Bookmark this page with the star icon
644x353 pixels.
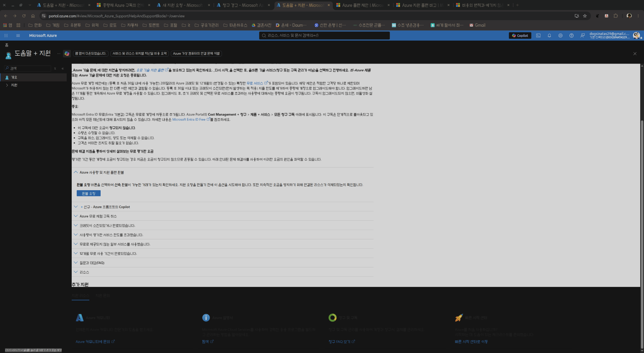585,16
